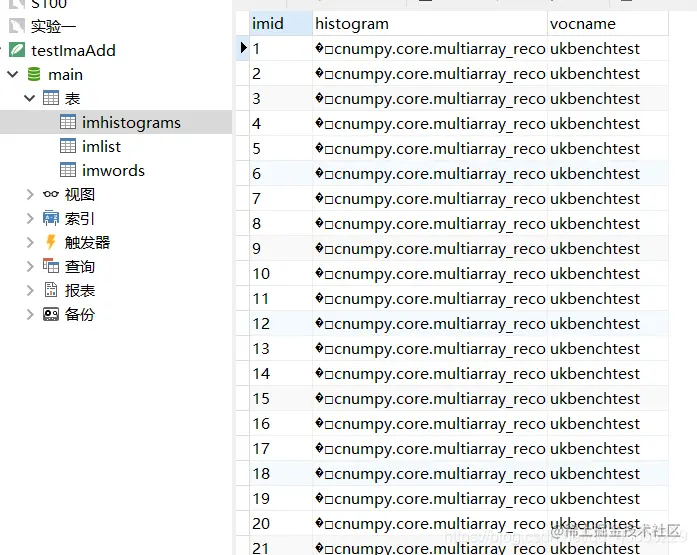The image size is (697, 555).
Task: Click imid cell with value 18
Action: click(281, 473)
